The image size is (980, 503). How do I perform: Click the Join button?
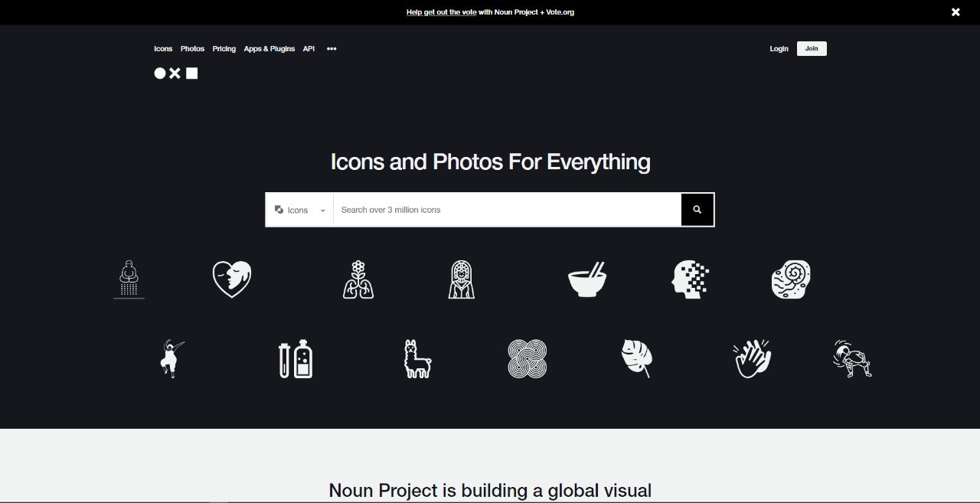[x=812, y=49]
